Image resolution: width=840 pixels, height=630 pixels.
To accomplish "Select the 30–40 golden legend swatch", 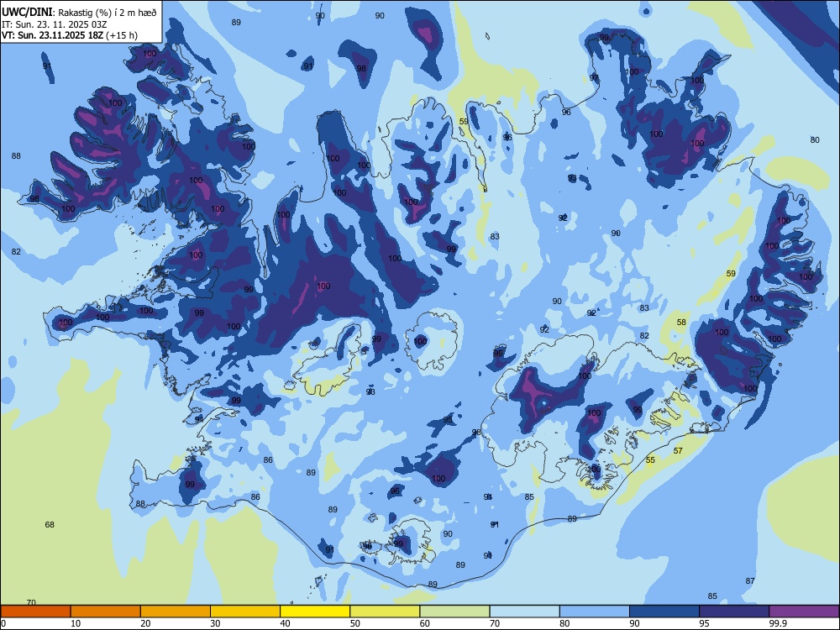I will [245, 612].
